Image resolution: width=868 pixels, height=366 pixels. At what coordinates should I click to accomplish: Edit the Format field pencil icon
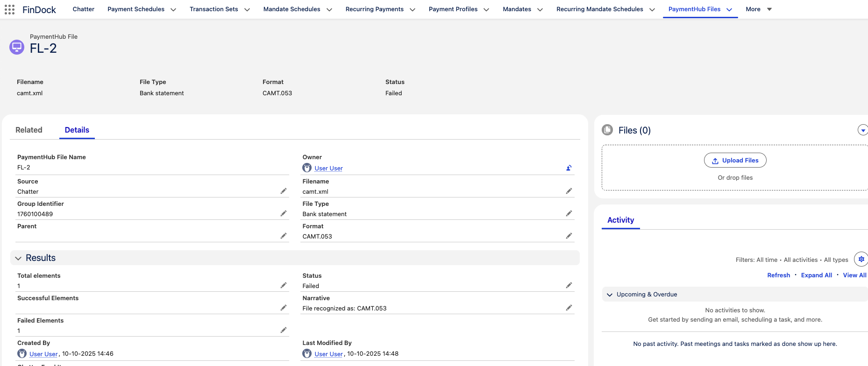pyautogui.click(x=569, y=236)
